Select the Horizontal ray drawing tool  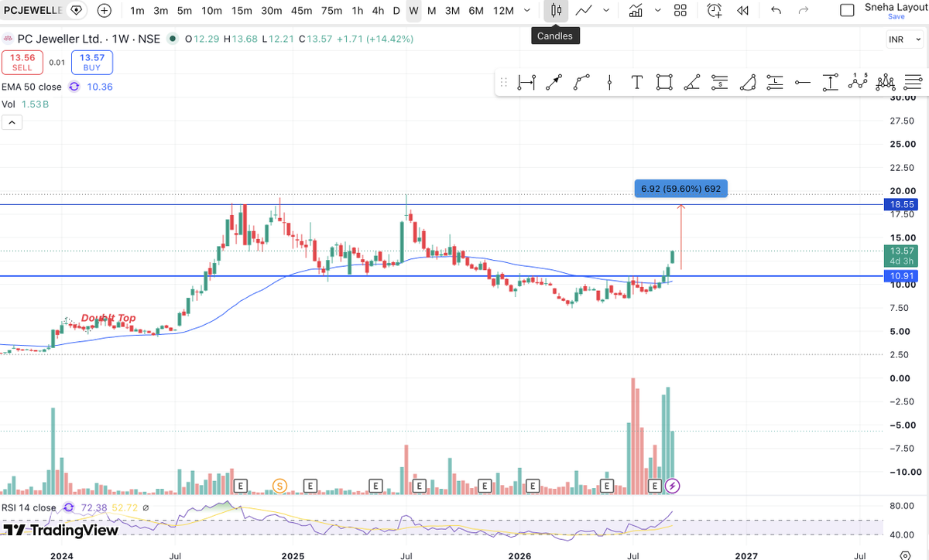coord(803,83)
